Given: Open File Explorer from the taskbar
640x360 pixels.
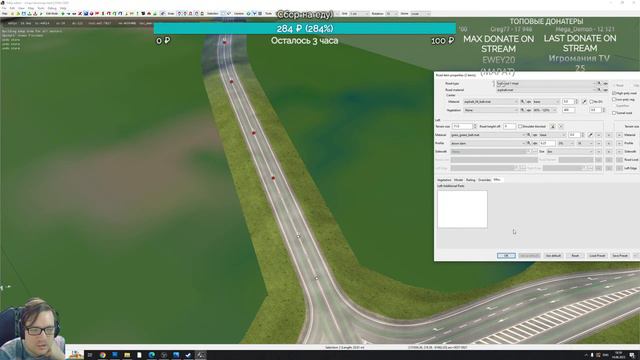Looking at the screenshot, I should point(127,355).
